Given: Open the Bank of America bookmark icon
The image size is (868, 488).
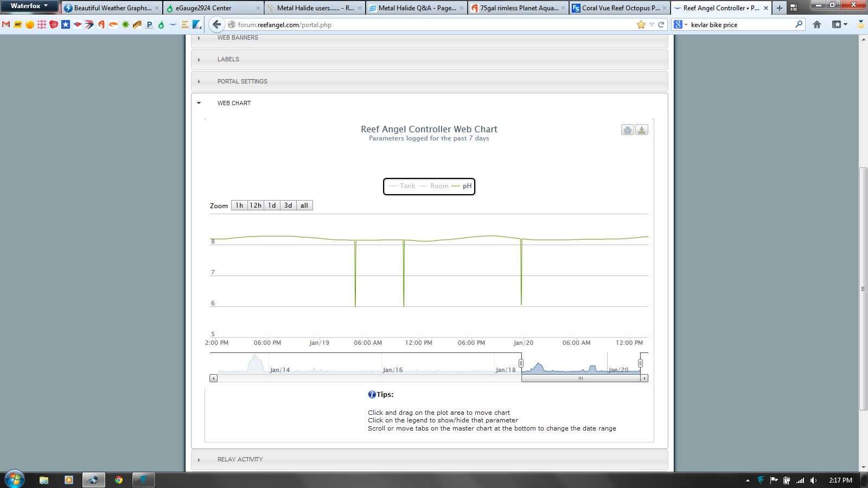Looking at the screenshot, I should [78, 24].
